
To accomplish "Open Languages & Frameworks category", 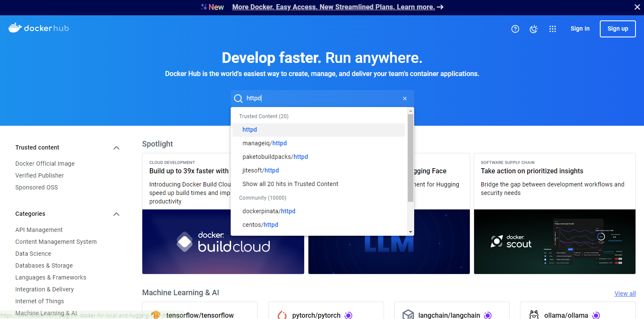I will click(x=51, y=277).
